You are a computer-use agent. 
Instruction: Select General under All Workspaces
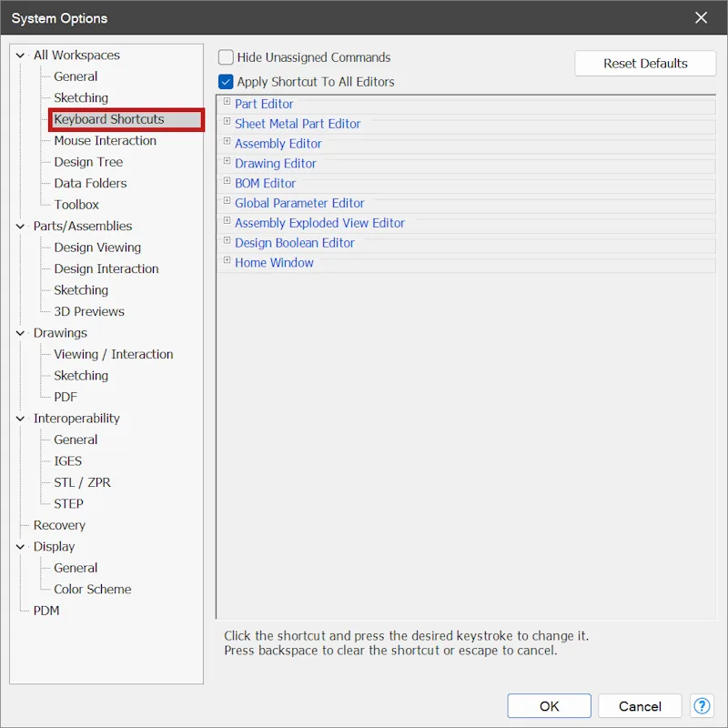pyautogui.click(x=76, y=76)
